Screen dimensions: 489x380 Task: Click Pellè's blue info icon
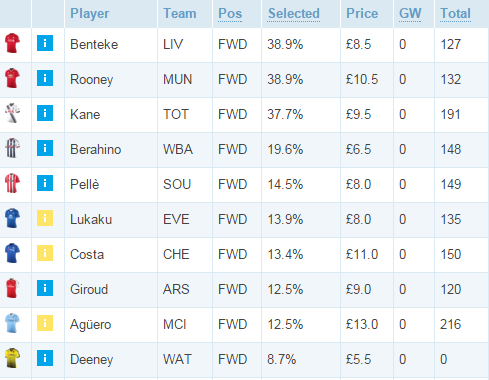(45, 183)
